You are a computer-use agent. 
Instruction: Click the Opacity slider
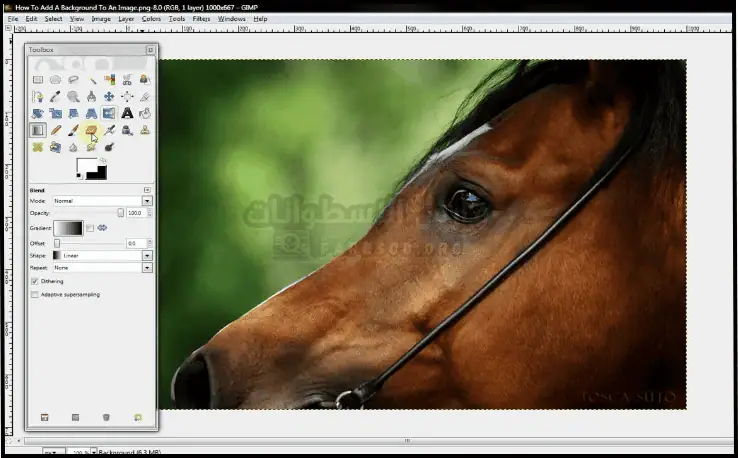pyautogui.click(x=88, y=213)
